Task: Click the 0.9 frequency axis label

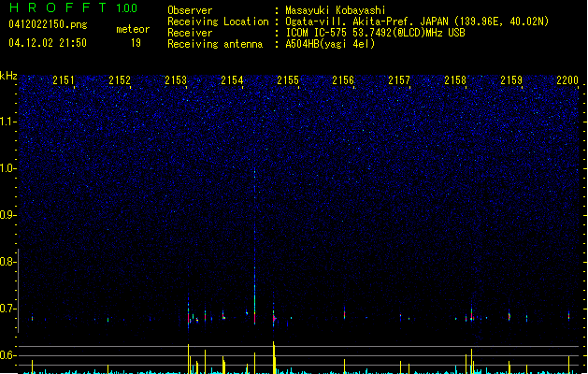Action: pyautogui.click(x=7, y=215)
